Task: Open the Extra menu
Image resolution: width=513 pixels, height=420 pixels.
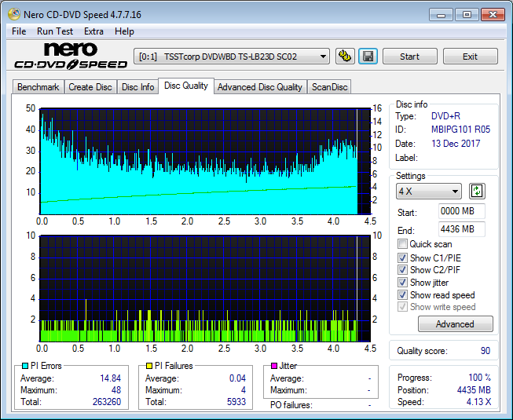Action: click(x=93, y=31)
